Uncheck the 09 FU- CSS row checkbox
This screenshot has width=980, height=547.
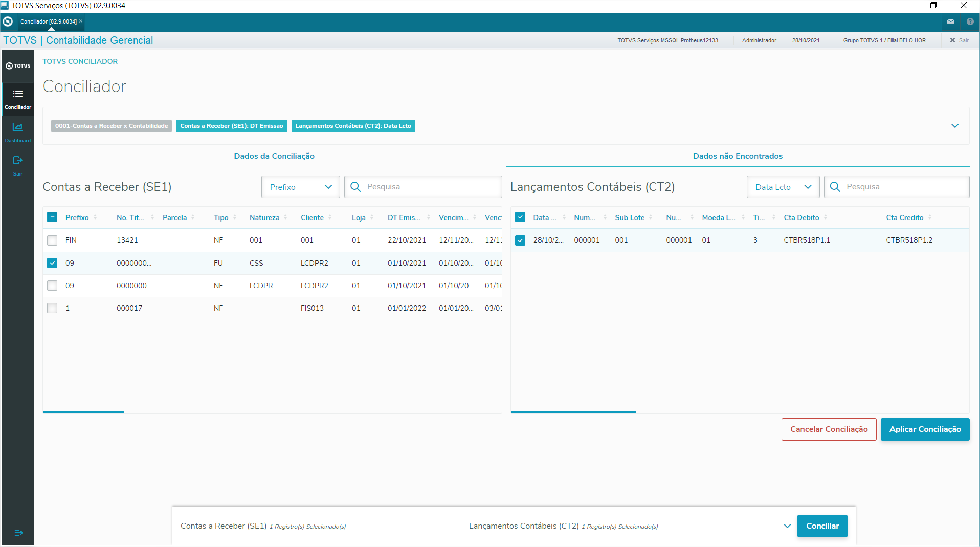click(52, 263)
